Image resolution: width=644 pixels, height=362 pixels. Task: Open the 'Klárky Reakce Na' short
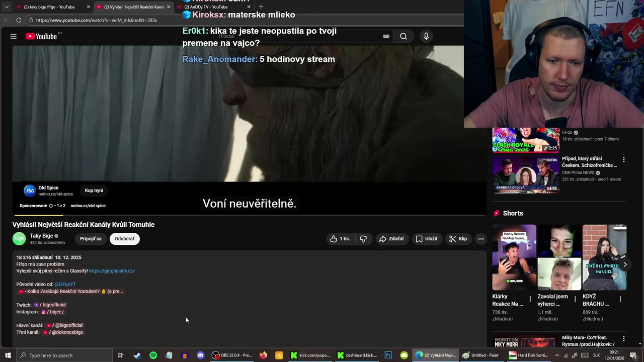tap(514, 257)
